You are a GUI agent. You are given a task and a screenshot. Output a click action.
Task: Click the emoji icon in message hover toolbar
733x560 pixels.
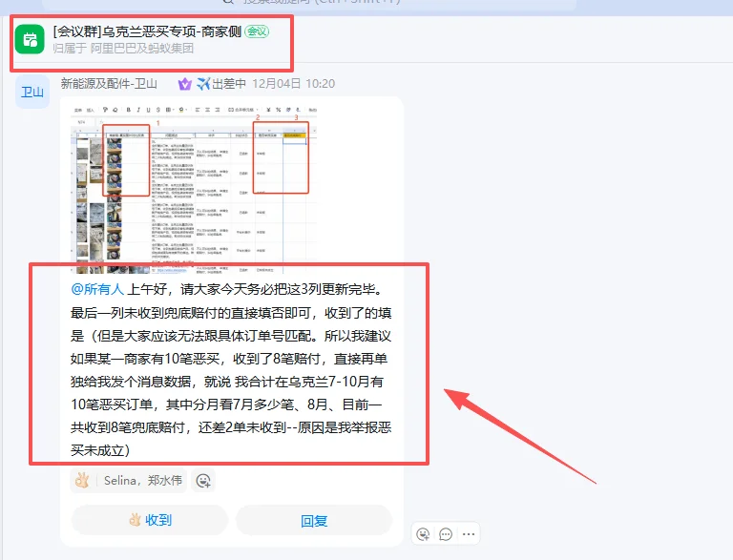[423, 534]
